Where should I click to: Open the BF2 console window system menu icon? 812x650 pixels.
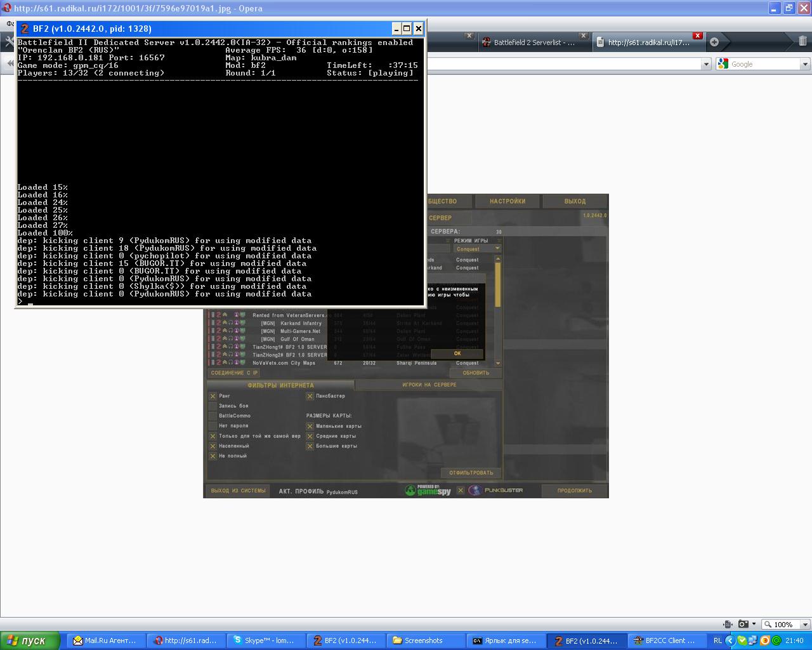pos(25,29)
